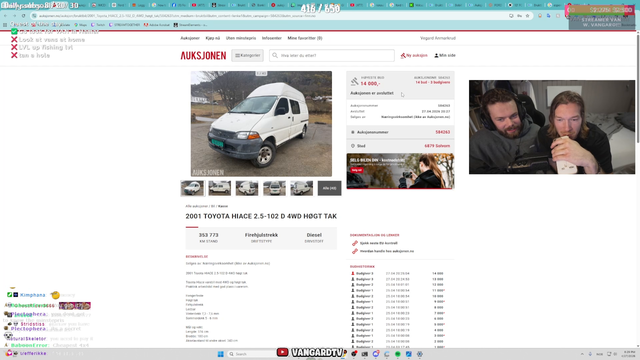Open the Infosenter nav item

pyautogui.click(x=271, y=38)
